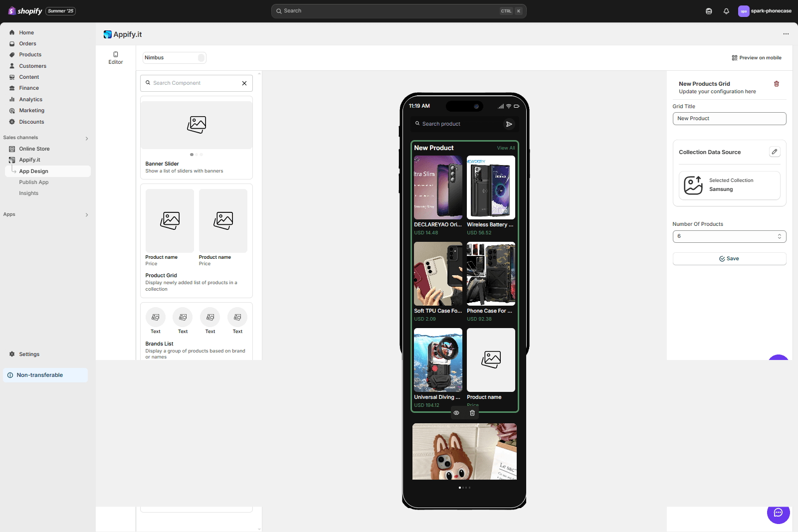Select first dot of Banner Slider carousel
Image resolution: width=798 pixels, height=532 pixels.
pyautogui.click(x=192, y=155)
